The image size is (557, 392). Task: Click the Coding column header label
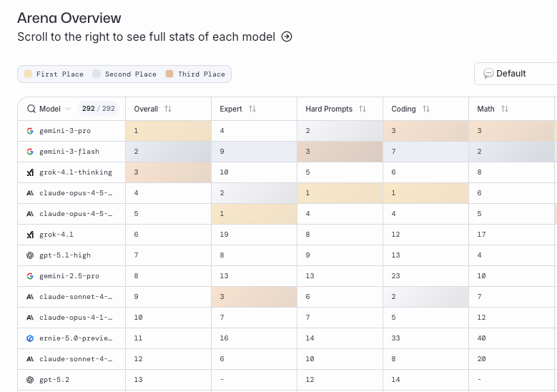pos(403,109)
